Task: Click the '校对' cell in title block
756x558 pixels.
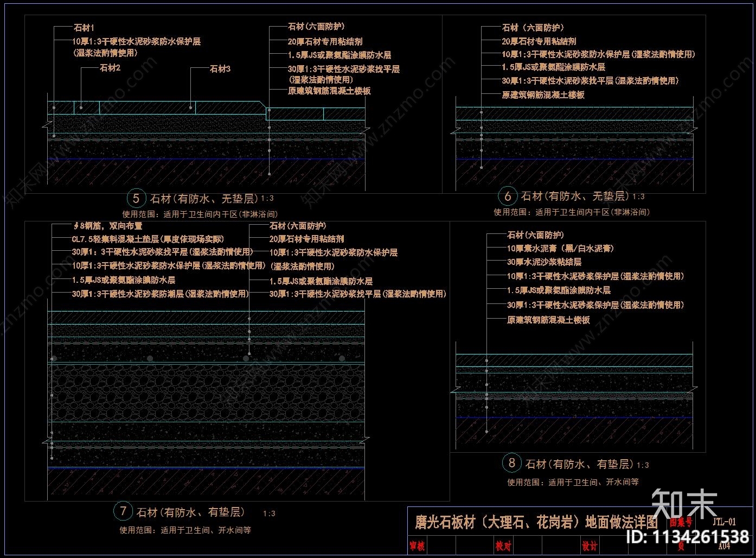Action: tap(503, 546)
